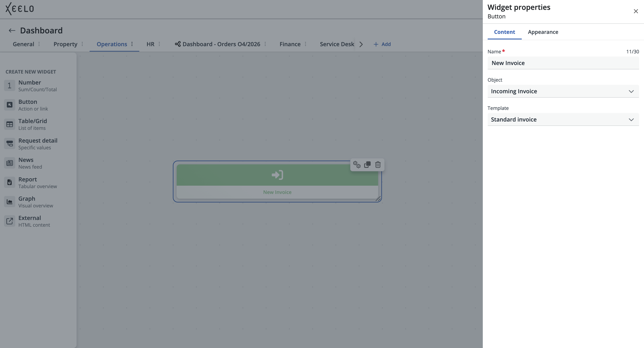
Task: Select the Operations tab
Action: (112, 44)
